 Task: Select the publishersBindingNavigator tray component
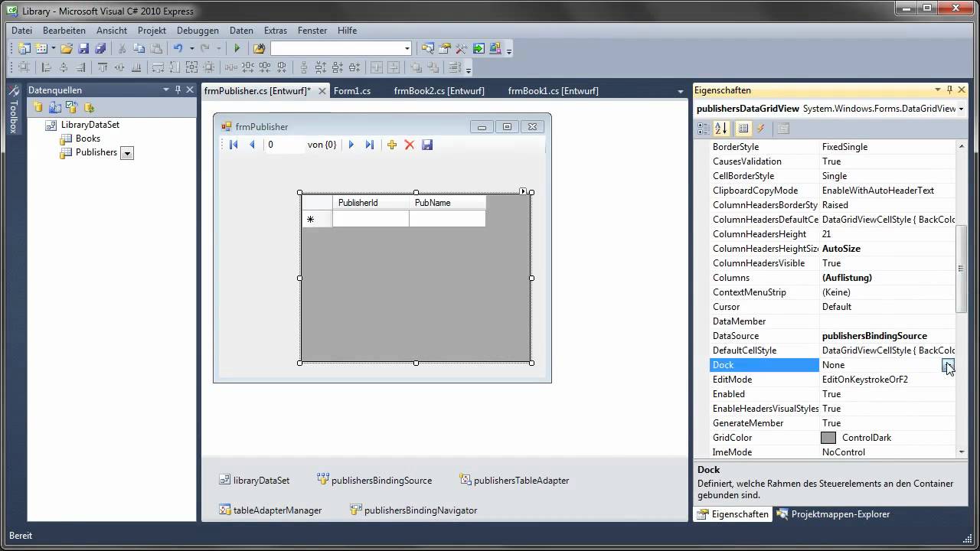[x=413, y=510]
